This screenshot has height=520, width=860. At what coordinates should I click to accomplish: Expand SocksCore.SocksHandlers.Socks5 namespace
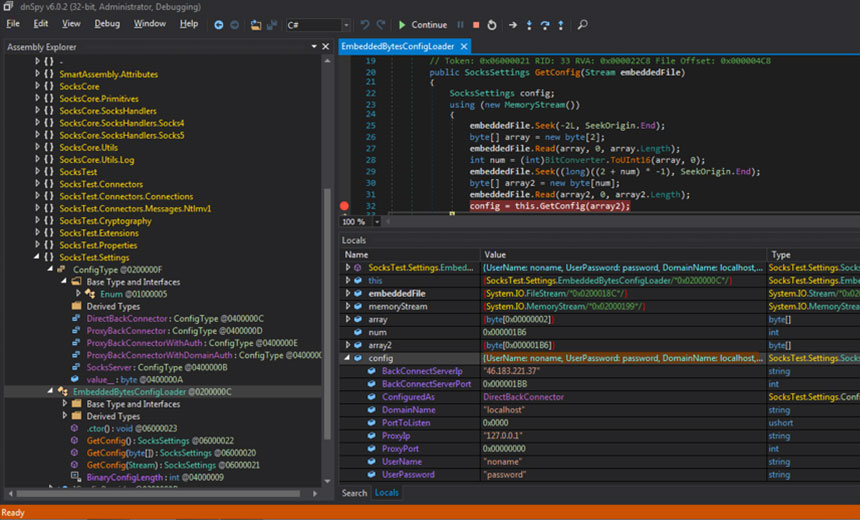pos(37,135)
